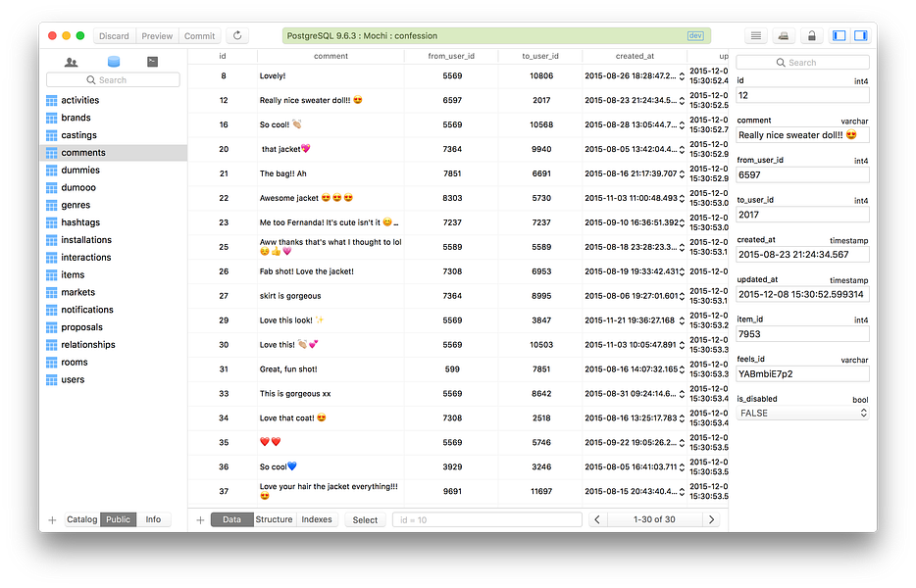Click the id column header
Screen dimensions: 916x588
click(223, 56)
